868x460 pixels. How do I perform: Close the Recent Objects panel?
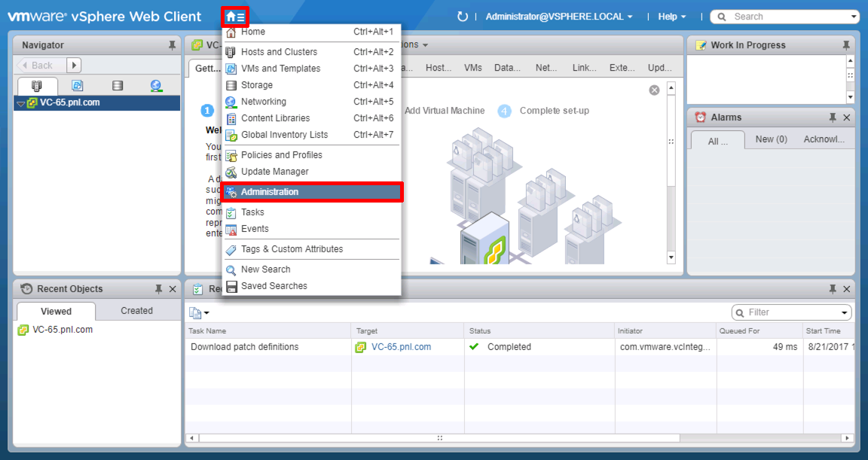point(173,288)
